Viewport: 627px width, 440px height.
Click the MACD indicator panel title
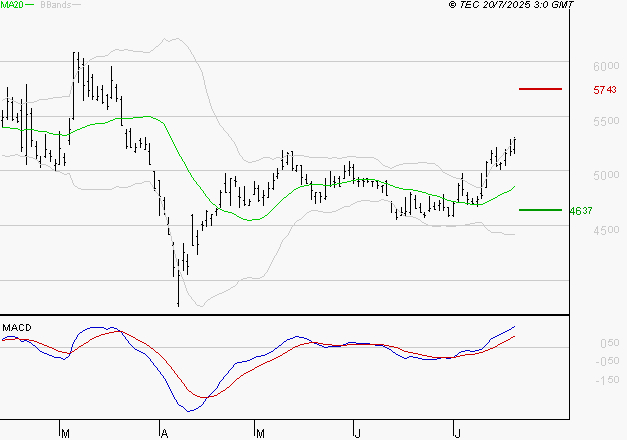point(17,327)
